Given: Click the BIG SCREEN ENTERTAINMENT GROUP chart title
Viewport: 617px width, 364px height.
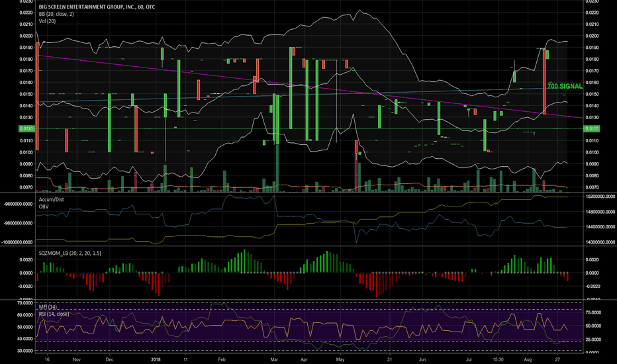Looking at the screenshot, I should point(97,7).
